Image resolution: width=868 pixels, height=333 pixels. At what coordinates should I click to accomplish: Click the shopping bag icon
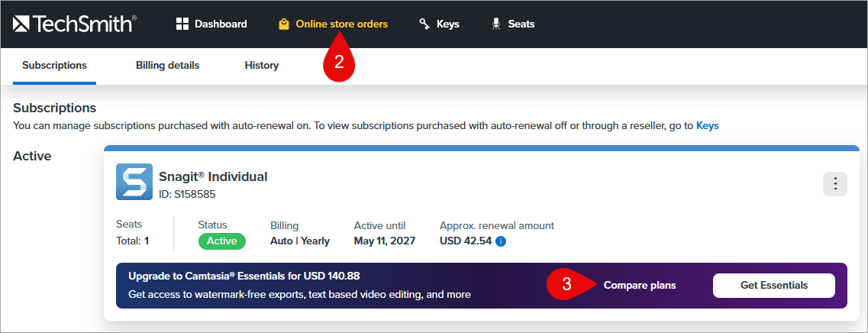click(284, 24)
